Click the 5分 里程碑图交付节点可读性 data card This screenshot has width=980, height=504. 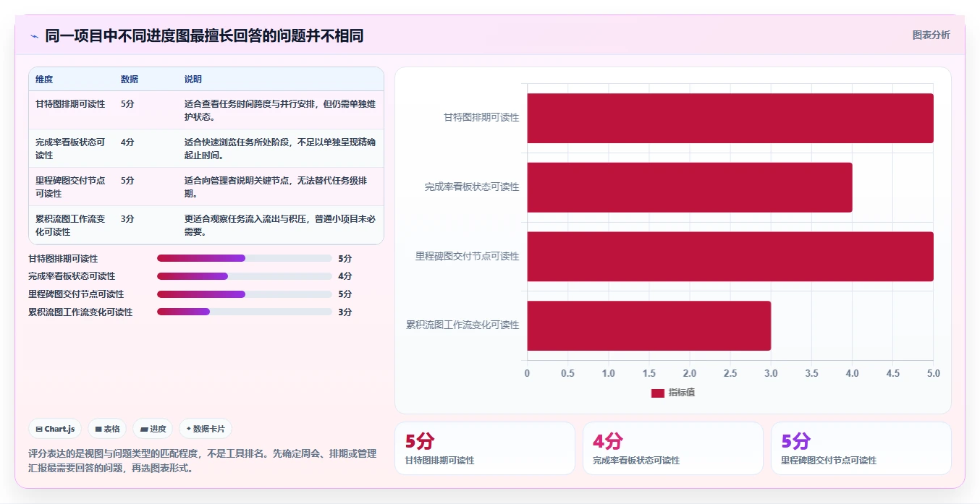point(861,448)
